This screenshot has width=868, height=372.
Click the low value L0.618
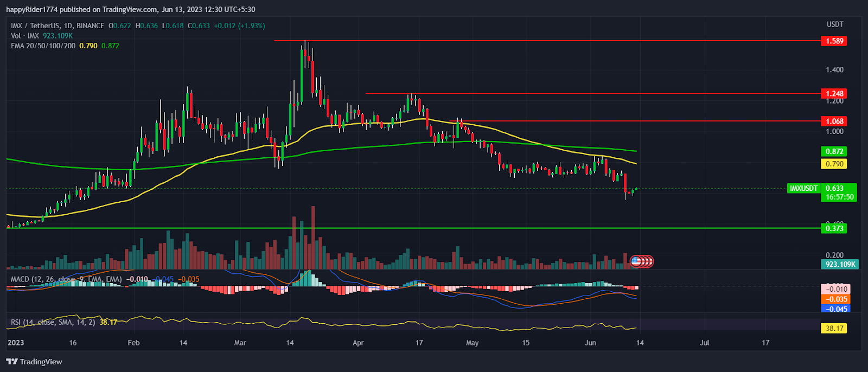tap(173, 25)
